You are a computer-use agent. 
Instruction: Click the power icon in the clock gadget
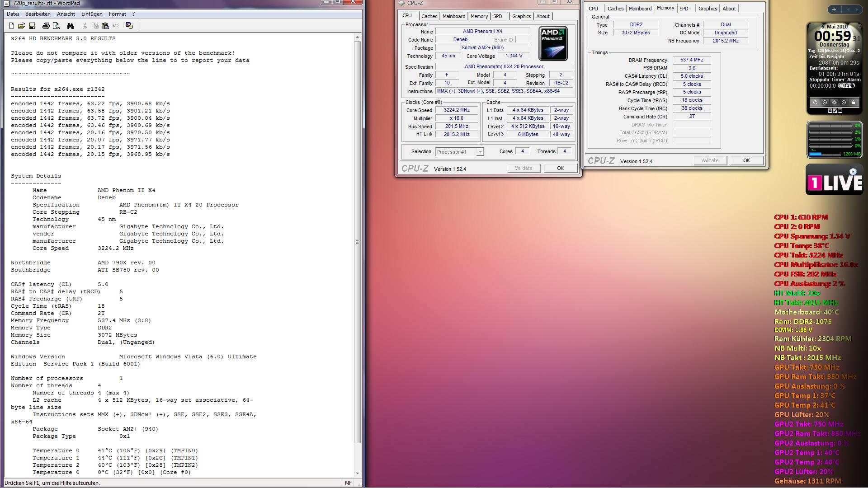coord(815,103)
